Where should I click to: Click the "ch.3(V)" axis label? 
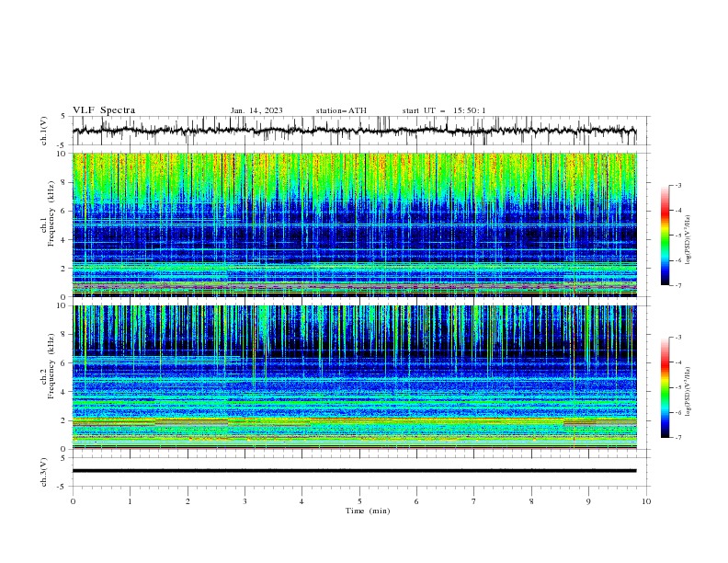point(44,472)
